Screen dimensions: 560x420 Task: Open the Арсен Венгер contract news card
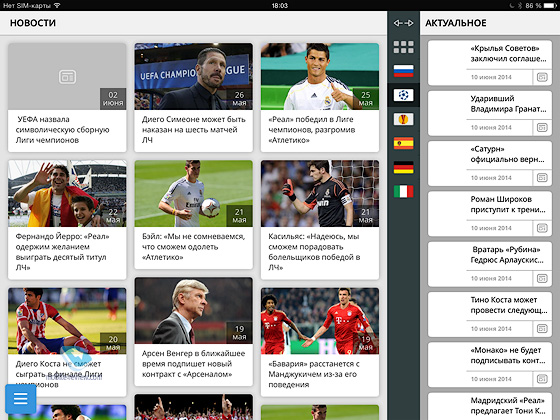194,331
